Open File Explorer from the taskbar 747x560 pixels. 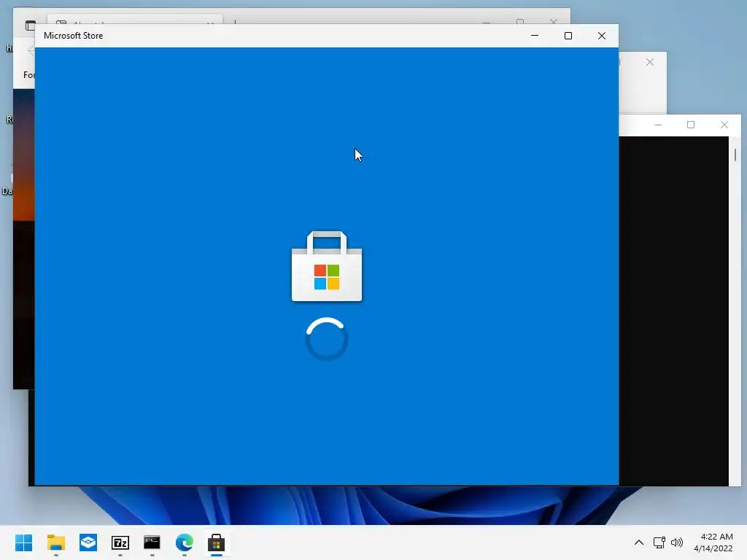point(55,542)
